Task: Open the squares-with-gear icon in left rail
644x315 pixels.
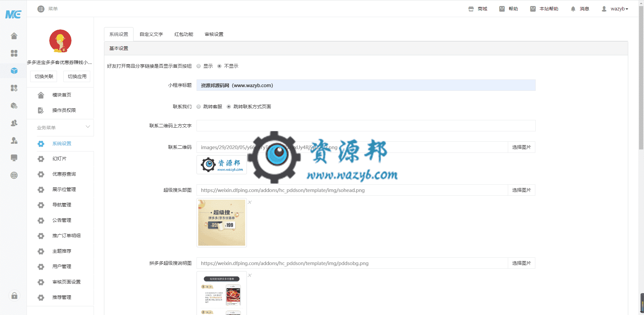Action: (14, 88)
